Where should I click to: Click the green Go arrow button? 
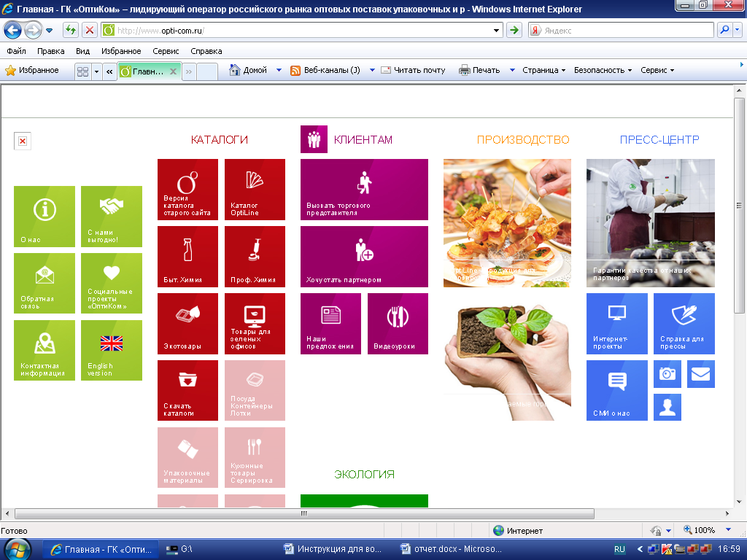[x=514, y=31]
